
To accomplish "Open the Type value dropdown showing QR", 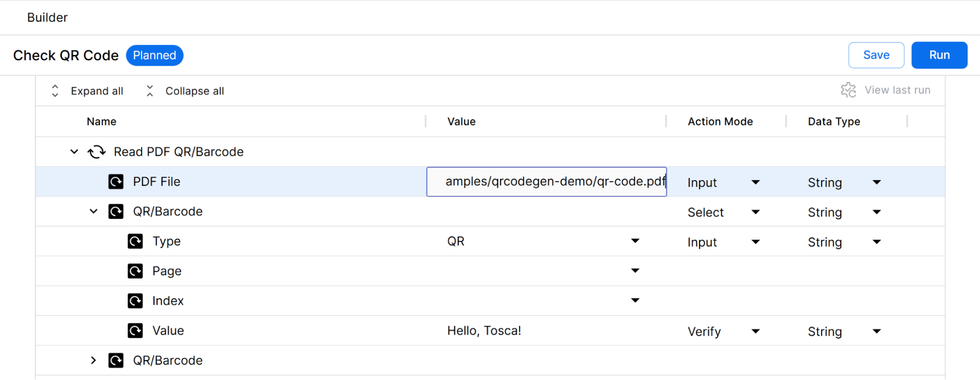I will point(635,241).
